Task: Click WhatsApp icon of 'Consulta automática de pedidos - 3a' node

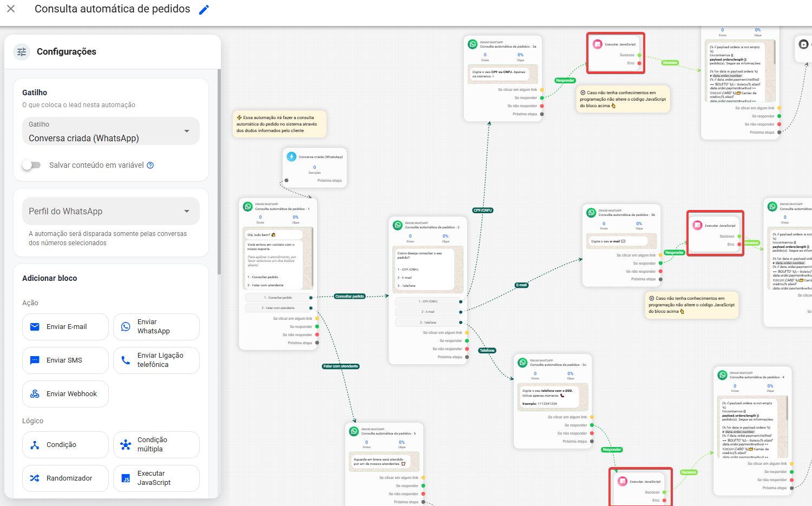Action: coord(473,44)
